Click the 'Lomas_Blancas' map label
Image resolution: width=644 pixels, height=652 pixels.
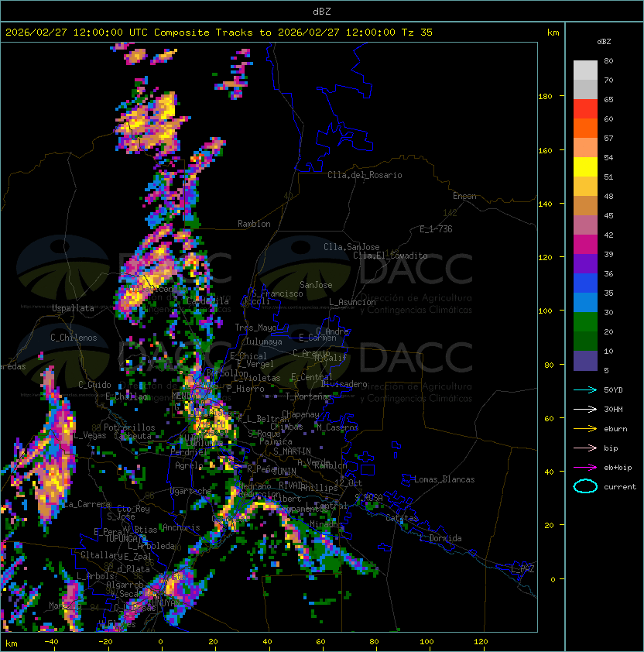[x=444, y=479]
